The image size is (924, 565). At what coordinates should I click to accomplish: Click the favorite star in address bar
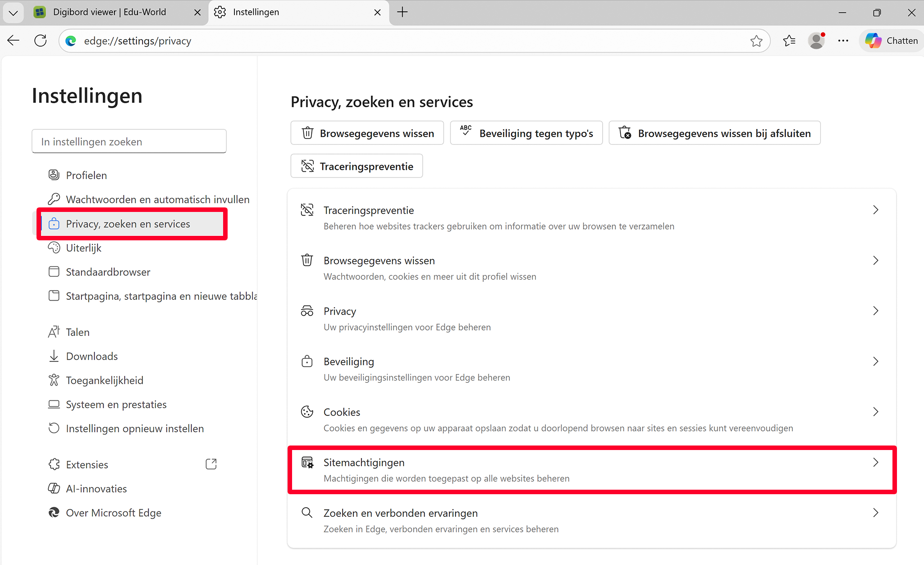(x=756, y=41)
